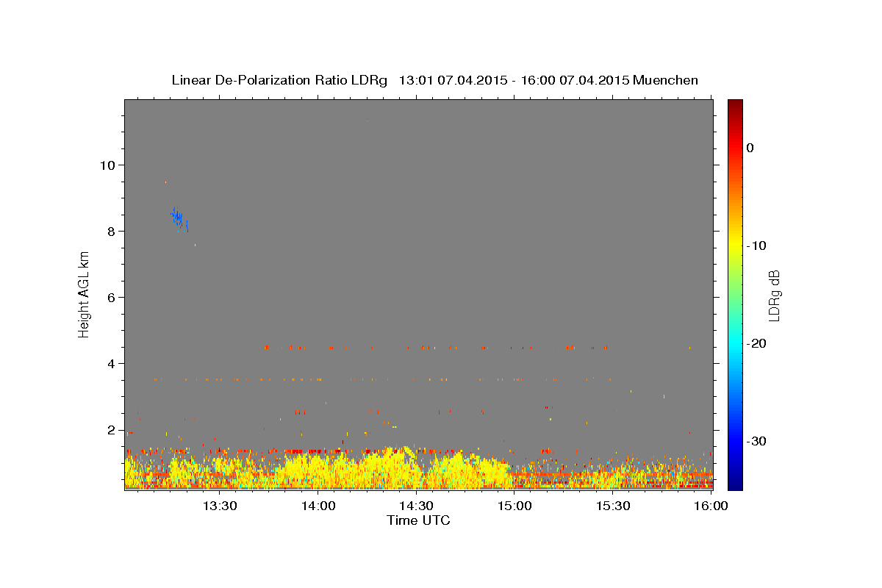
Task: Click the 14:00 time tick label
Action: pos(318,506)
